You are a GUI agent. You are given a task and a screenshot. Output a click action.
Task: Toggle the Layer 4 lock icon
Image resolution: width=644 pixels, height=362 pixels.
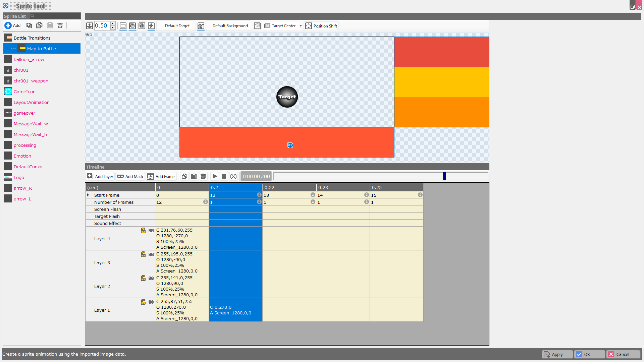tap(143, 231)
